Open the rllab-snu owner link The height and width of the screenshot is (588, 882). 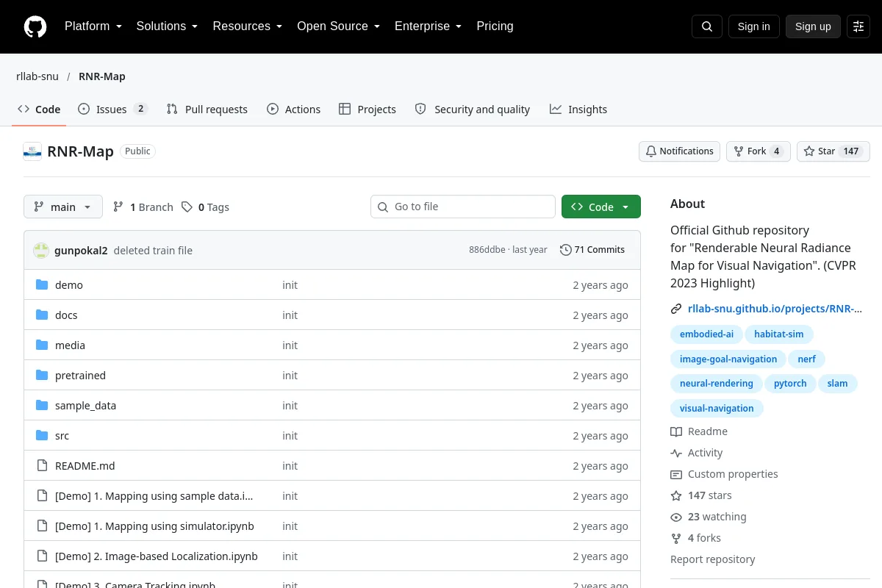[x=37, y=76]
